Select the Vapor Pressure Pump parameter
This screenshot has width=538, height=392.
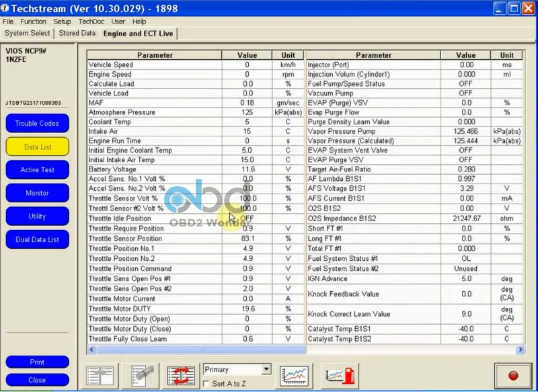click(x=373, y=131)
